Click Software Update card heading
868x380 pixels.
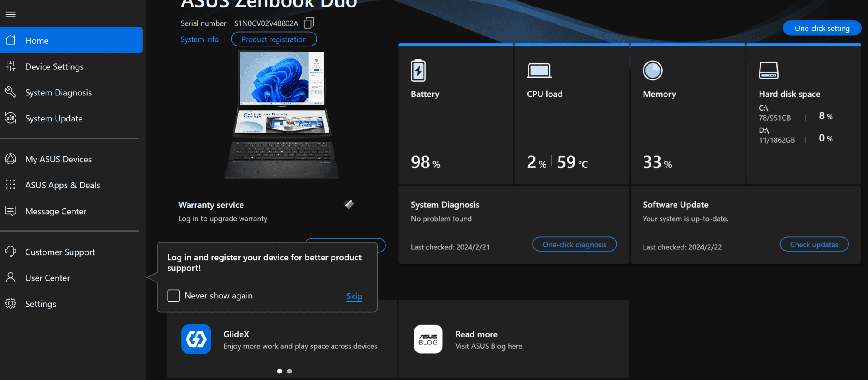(x=675, y=205)
